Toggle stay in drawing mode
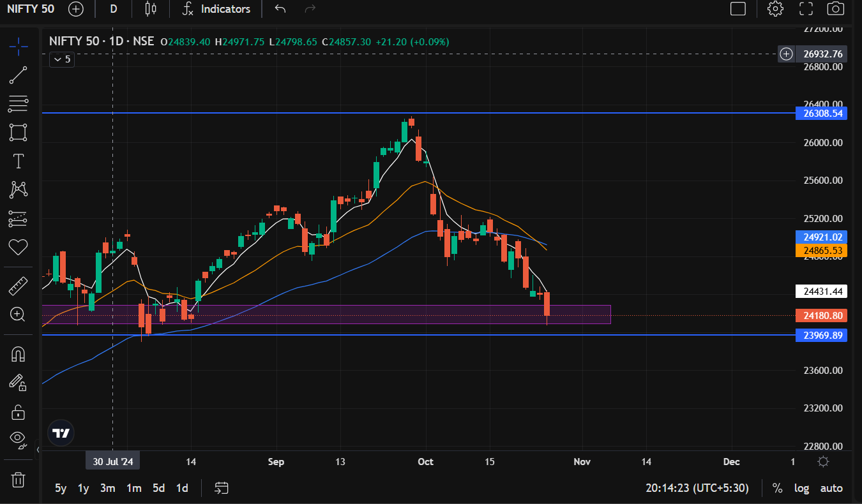The width and height of the screenshot is (862, 504). tap(19, 382)
